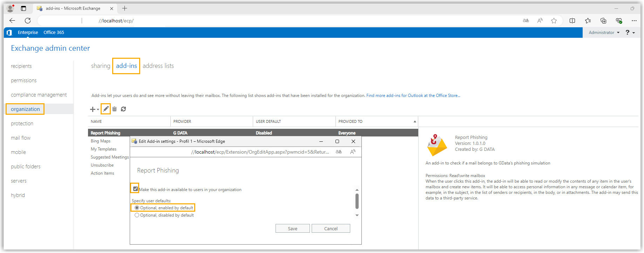This screenshot has height=253, width=644.
Task: Open the browser profile avatar
Action: pos(11,8)
